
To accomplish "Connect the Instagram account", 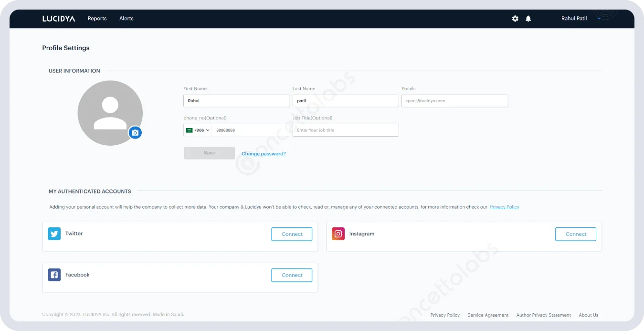I will (575, 234).
